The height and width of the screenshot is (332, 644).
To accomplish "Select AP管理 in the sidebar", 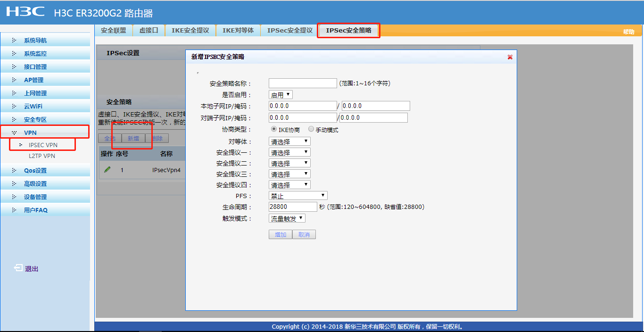I will 34,80.
